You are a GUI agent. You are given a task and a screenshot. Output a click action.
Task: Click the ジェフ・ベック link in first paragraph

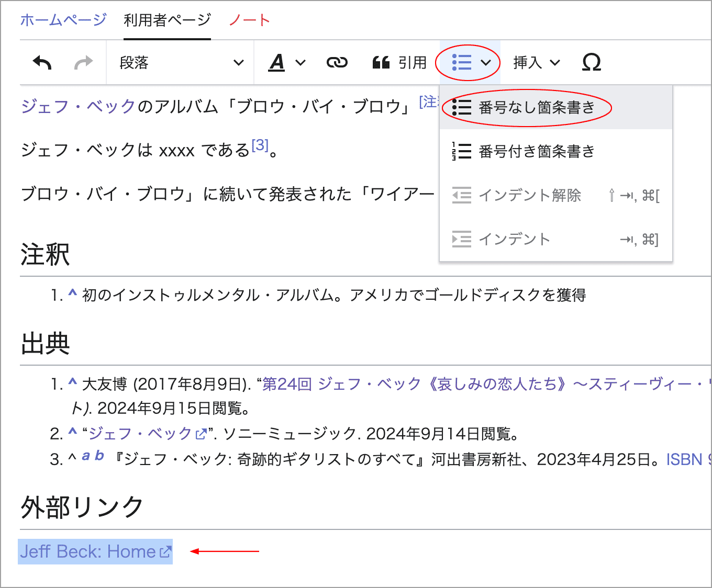tap(79, 106)
